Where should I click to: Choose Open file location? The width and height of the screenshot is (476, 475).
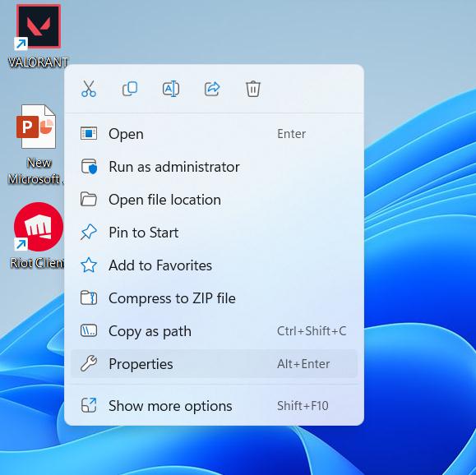(x=214, y=200)
